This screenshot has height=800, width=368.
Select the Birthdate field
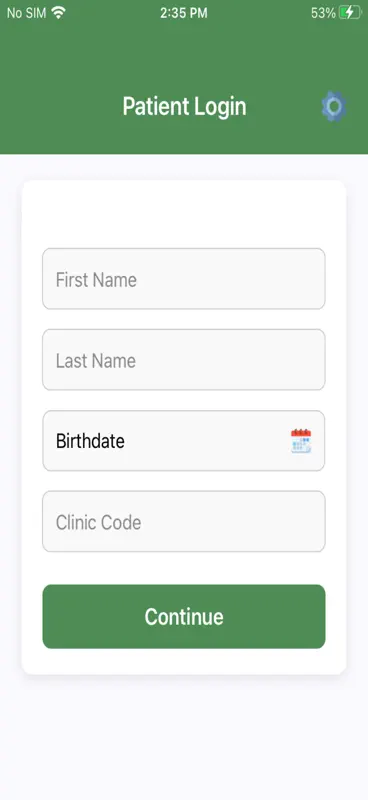(x=184, y=441)
